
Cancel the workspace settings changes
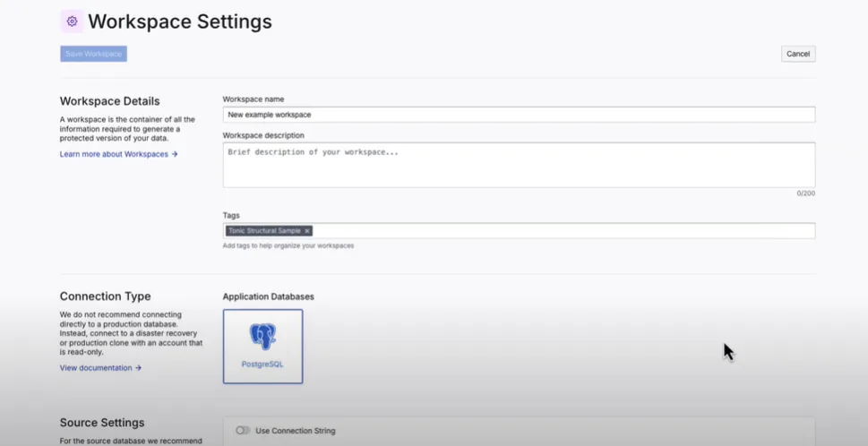tap(798, 54)
